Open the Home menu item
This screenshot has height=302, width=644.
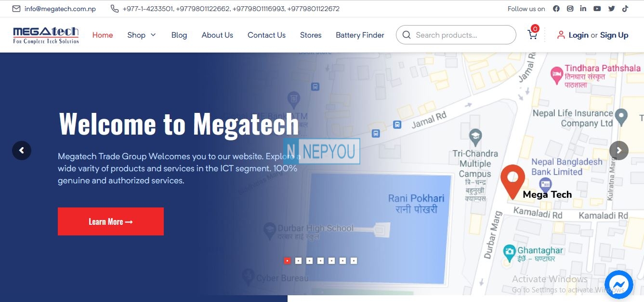103,35
